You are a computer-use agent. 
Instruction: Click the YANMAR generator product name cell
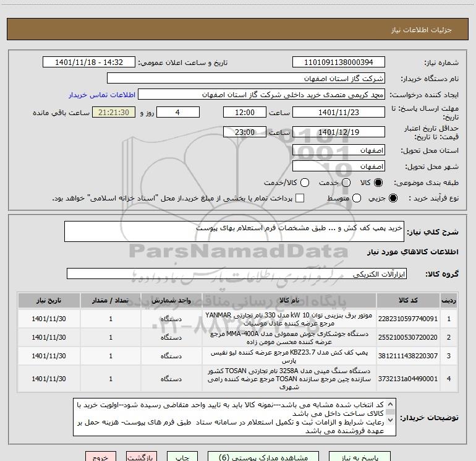click(289, 319)
